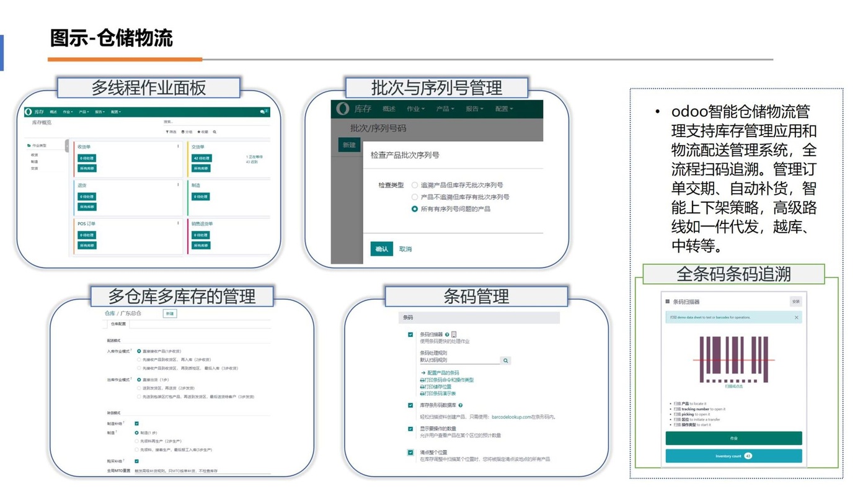Image resolution: width=868 pixels, height=489 pixels.
Task: Click the mobile device icon beside 条码扫描器
Action: (x=454, y=334)
